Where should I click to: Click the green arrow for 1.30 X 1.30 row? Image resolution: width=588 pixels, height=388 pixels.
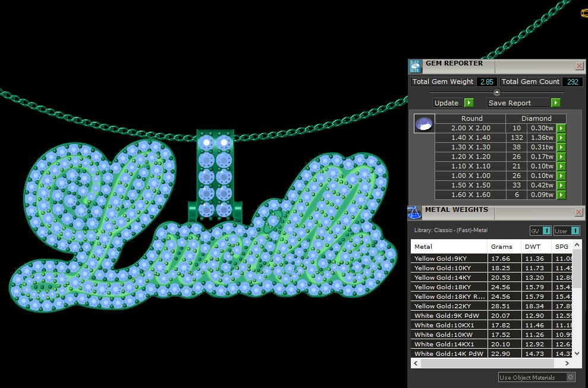[561, 148]
